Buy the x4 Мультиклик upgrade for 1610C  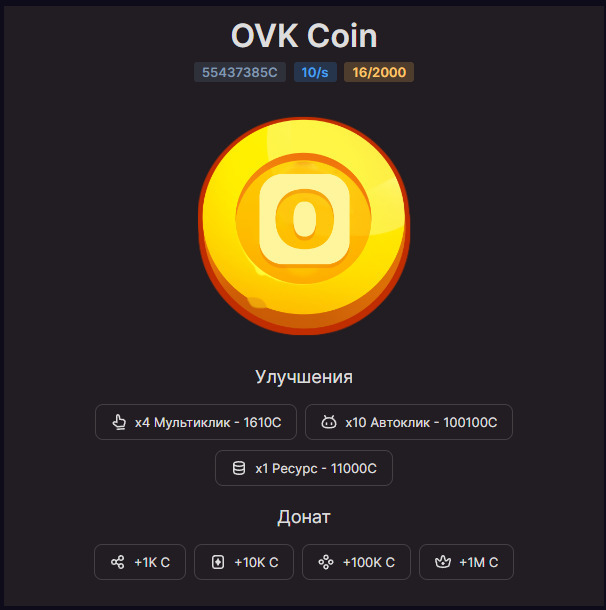pyautogui.click(x=196, y=422)
